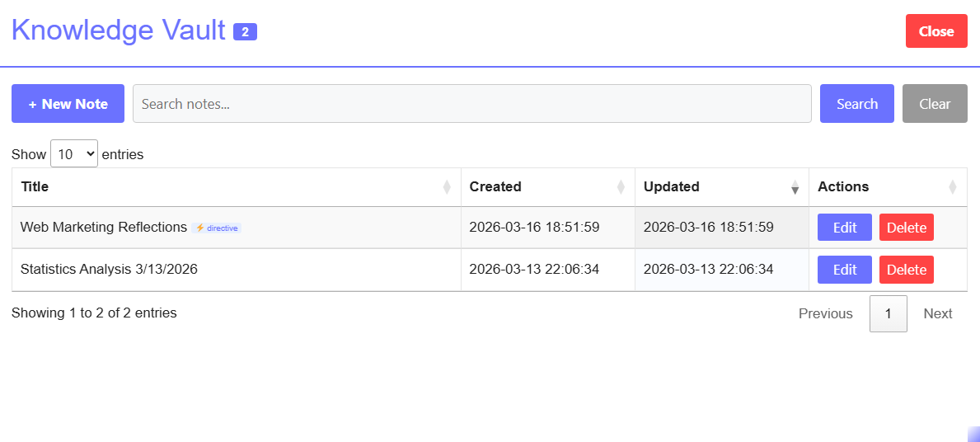Edit the Web Marketing Reflections note

844,228
